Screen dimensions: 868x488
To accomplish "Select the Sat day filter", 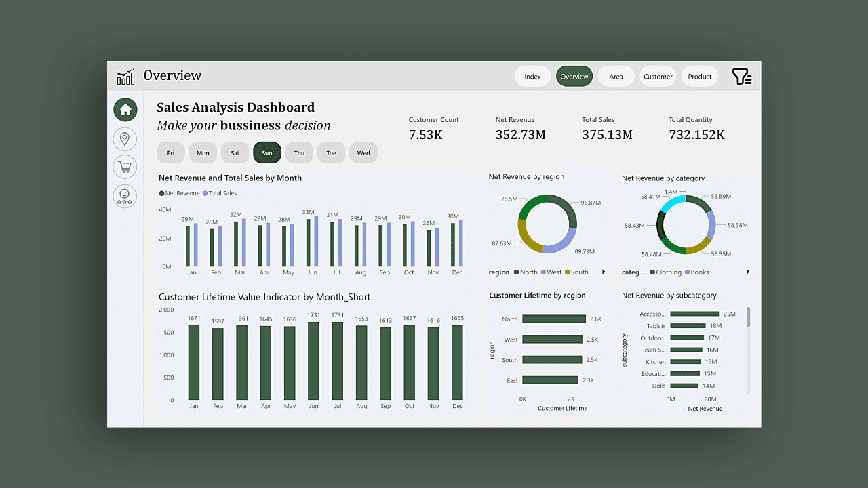I will [235, 152].
